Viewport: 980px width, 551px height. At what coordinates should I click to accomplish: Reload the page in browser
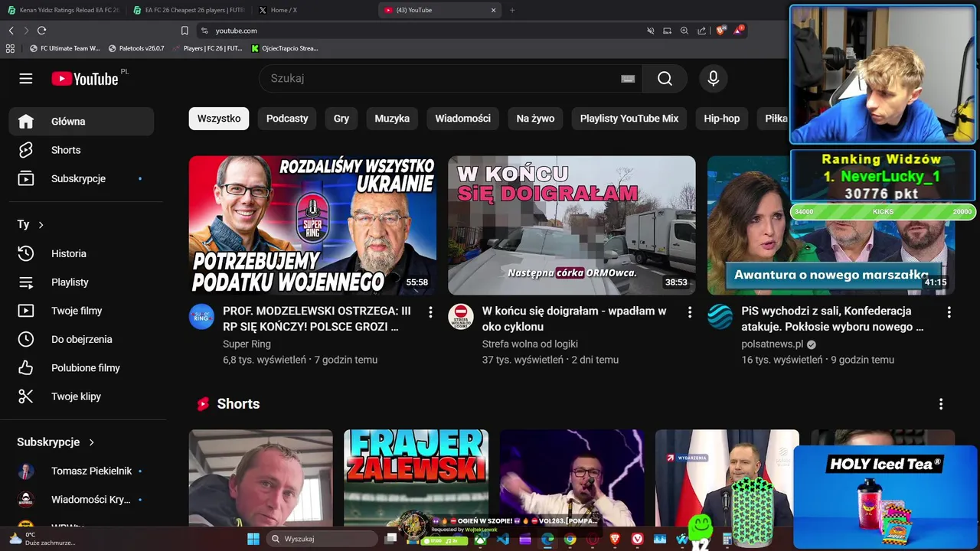[x=41, y=31]
